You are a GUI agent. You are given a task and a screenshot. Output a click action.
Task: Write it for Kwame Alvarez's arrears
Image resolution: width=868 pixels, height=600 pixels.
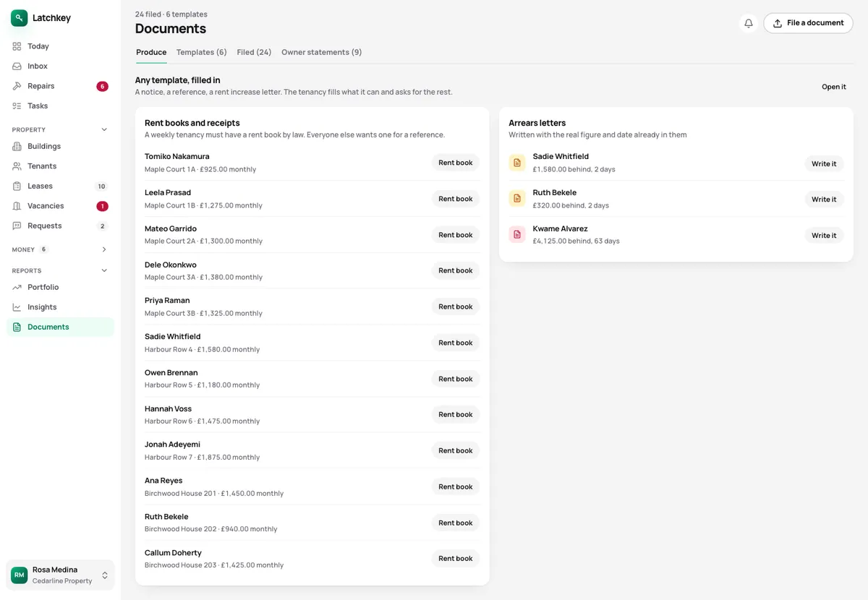pyautogui.click(x=824, y=236)
